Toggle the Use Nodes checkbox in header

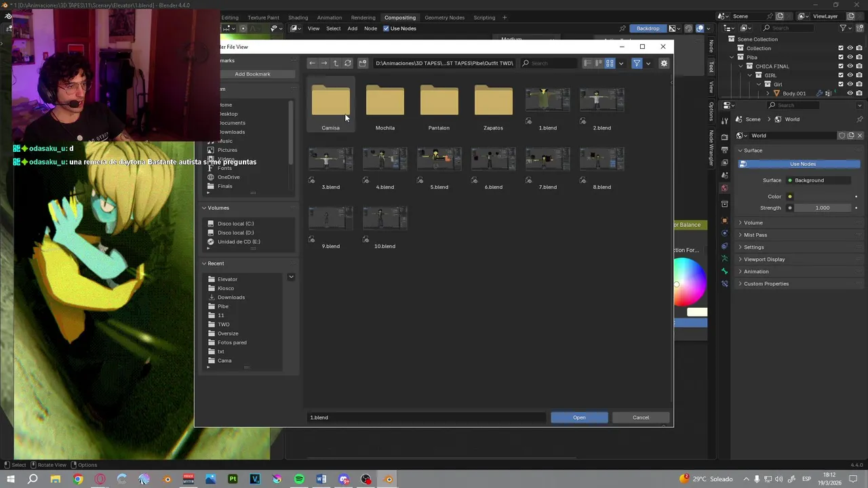(386, 28)
